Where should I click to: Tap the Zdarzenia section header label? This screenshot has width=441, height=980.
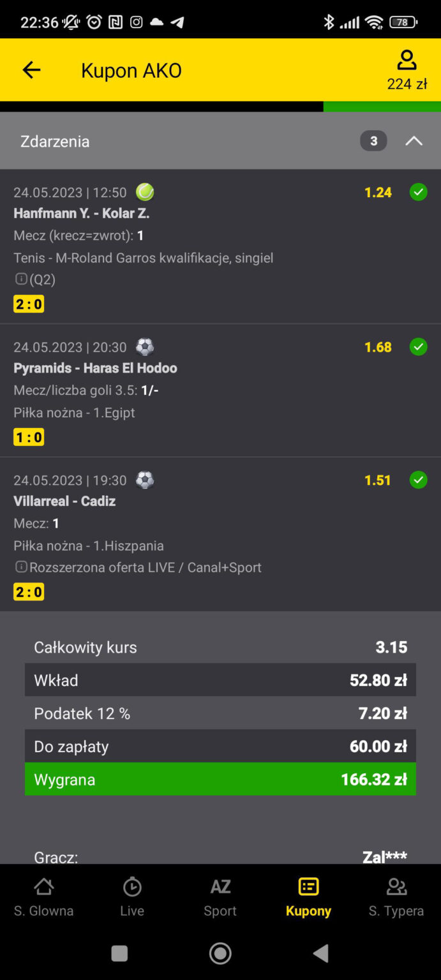pos(55,141)
